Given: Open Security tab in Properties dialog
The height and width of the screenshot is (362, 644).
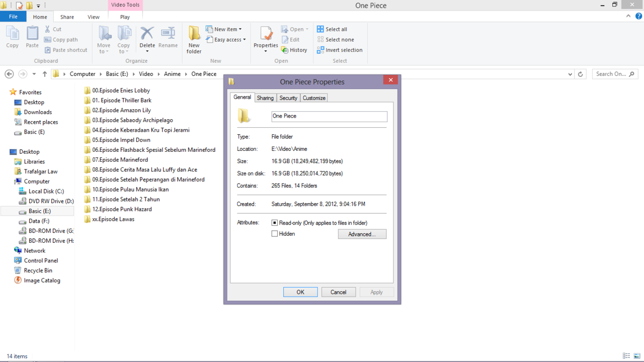Looking at the screenshot, I should [x=288, y=98].
